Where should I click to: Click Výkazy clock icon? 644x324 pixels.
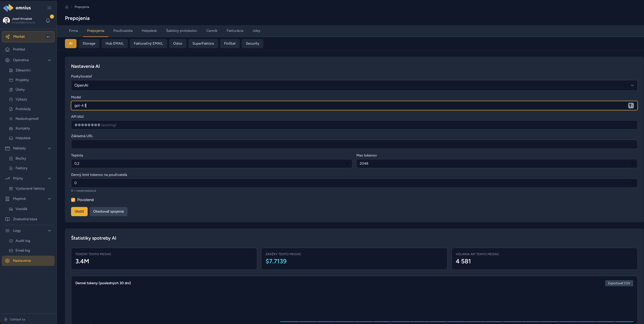[x=11, y=99]
